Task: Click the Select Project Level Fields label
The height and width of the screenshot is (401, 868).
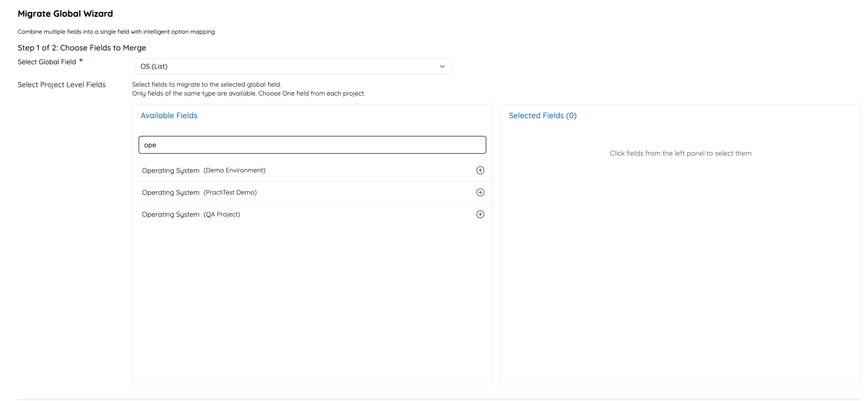Action: pyautogui.click(x=62, y=85)
